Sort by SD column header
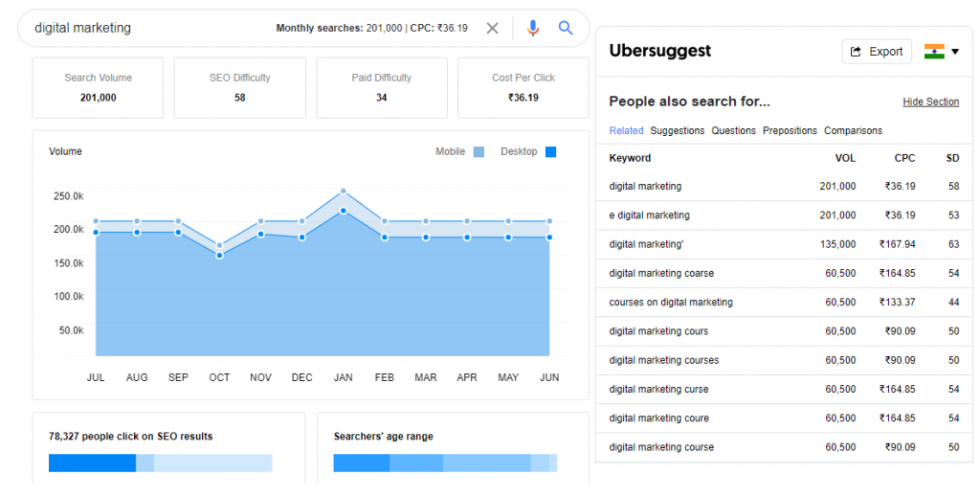Viewport: 980px width, 497px height. [x=952, y=158]
